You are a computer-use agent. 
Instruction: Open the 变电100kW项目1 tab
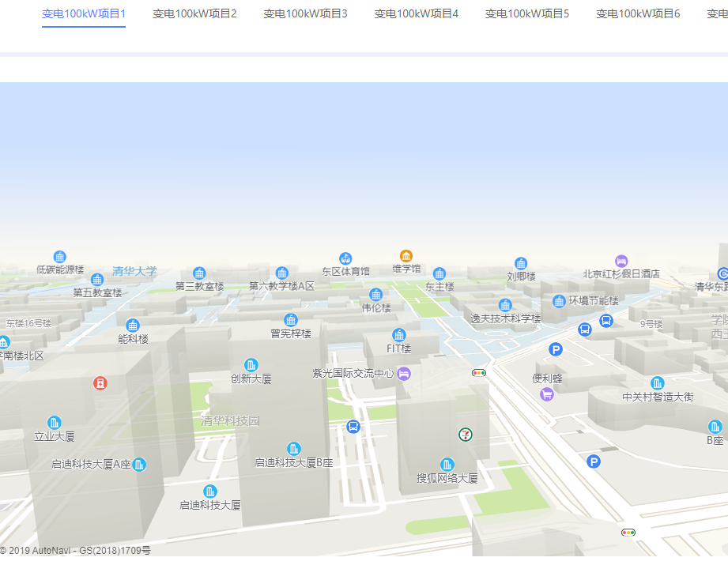pyautogui.click(x=84, y=14)
